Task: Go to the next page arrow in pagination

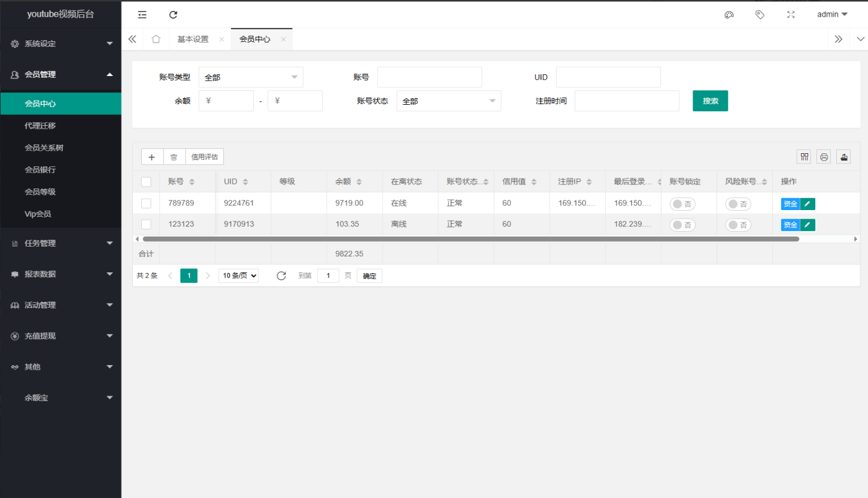Action: click(x=208, y=276)
